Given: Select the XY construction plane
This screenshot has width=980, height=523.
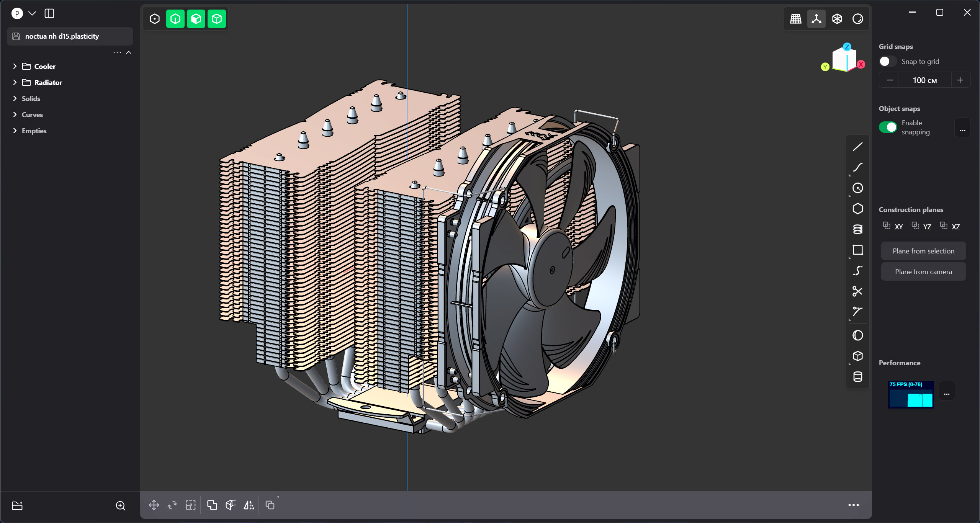Looking at the screenshot, I should click(893, 227).
